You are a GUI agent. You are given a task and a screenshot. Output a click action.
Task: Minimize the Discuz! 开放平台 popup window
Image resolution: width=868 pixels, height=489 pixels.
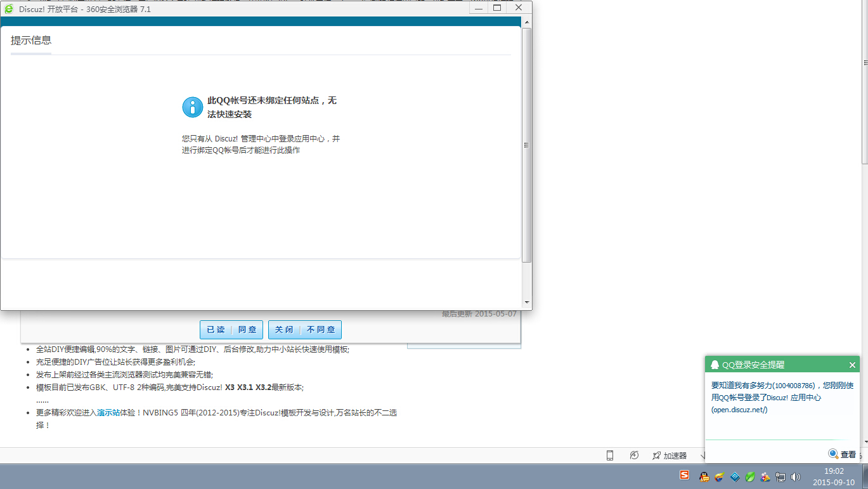479,8
